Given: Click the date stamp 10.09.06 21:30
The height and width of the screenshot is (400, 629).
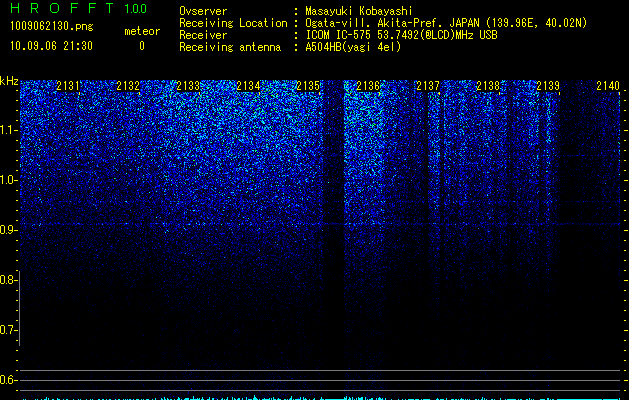Looking at the screenshot, I should pos(51,46).
